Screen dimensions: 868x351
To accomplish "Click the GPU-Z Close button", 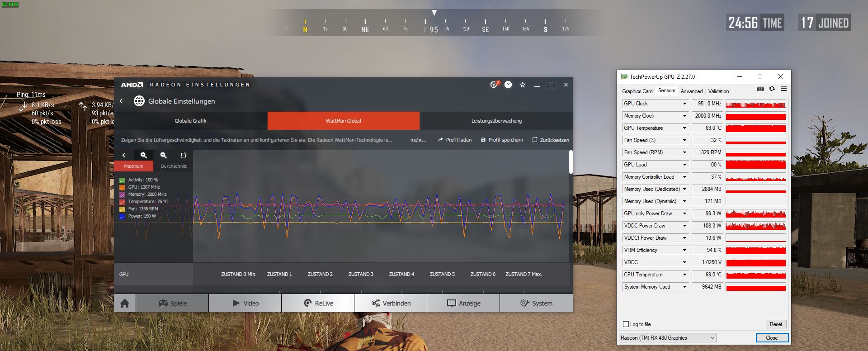I will point(772,338).
